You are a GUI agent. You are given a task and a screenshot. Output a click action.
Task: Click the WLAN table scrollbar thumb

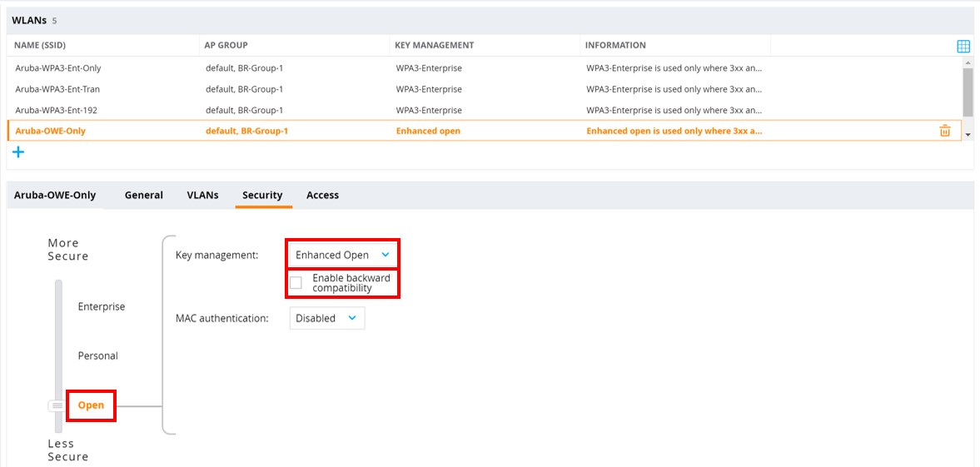(x=968, y=92)
